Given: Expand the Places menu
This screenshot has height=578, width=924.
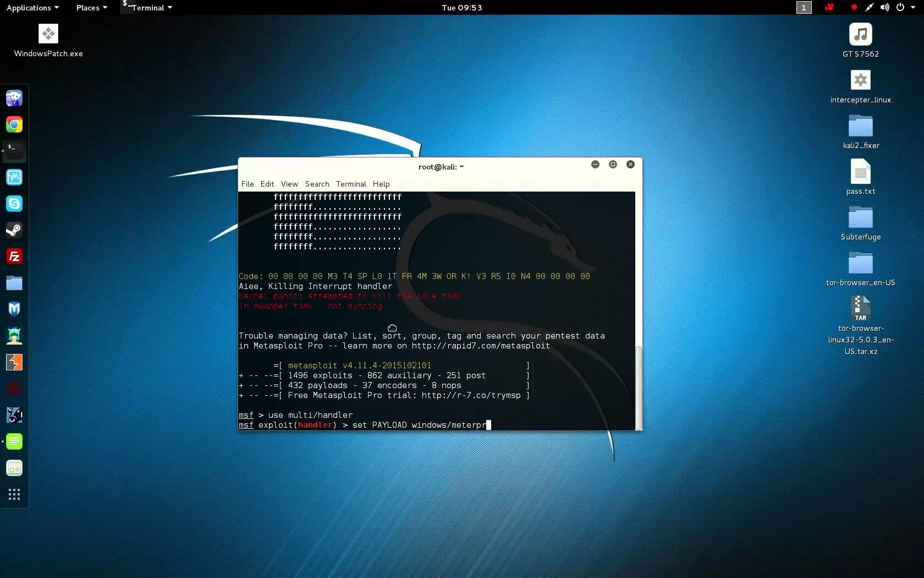Looking at the screenshot, I should tap(91, 8).
